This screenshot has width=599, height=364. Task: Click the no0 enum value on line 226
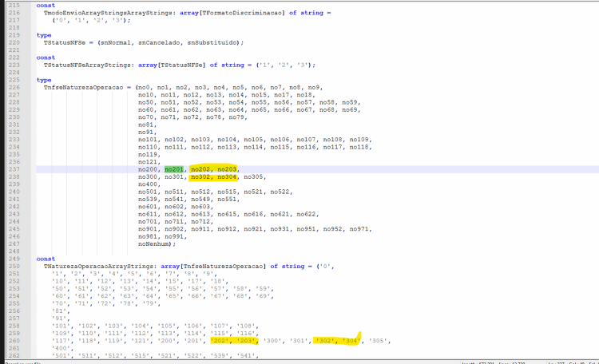144,88
